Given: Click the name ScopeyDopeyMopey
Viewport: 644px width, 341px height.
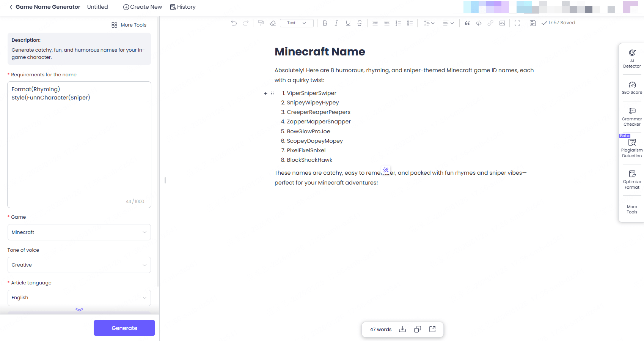Looking at the screenshot, I should click(x=315, y=141).
